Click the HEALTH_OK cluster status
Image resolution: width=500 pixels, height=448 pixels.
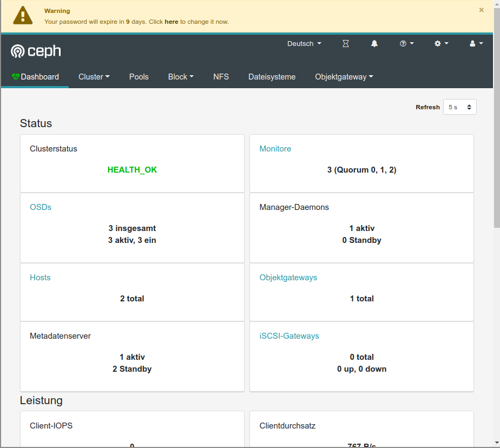132,170
